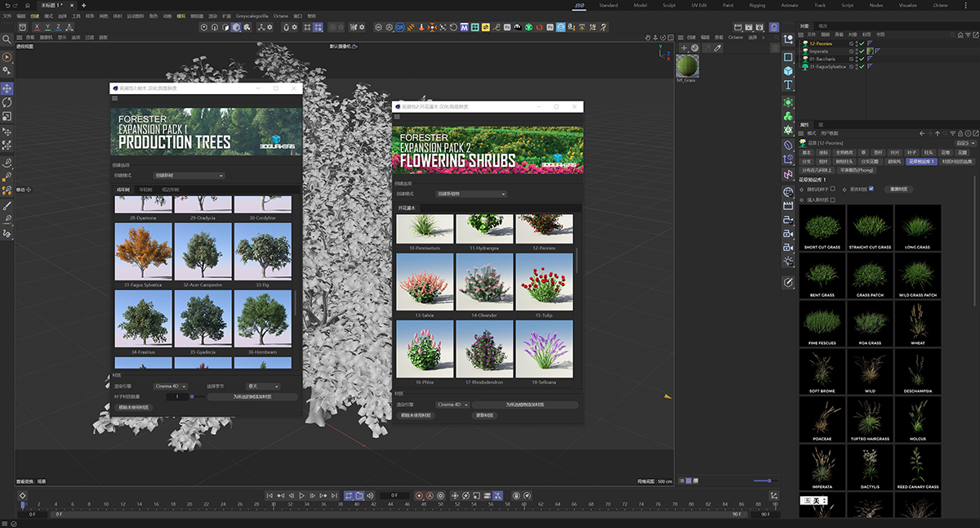The image size is (980, 528).
Task: Switch to the Sculpt layout tab
Action: tap(668, 5)
